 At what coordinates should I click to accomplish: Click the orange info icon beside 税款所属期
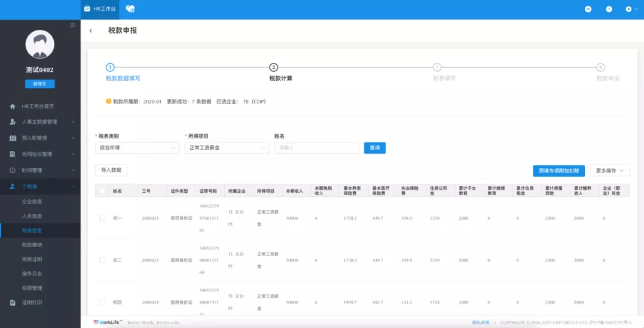tap(108, 101)
